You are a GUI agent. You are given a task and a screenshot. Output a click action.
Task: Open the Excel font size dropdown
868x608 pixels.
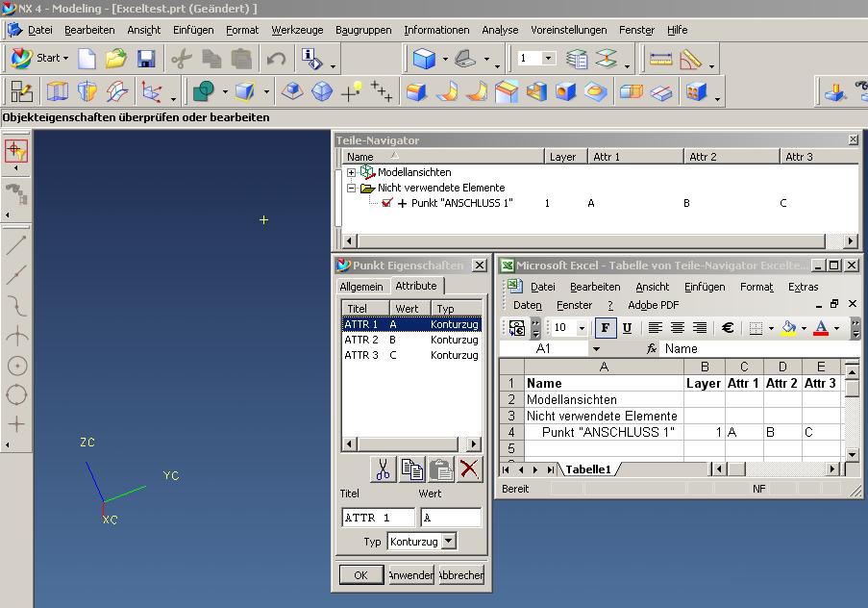(582, 328)
